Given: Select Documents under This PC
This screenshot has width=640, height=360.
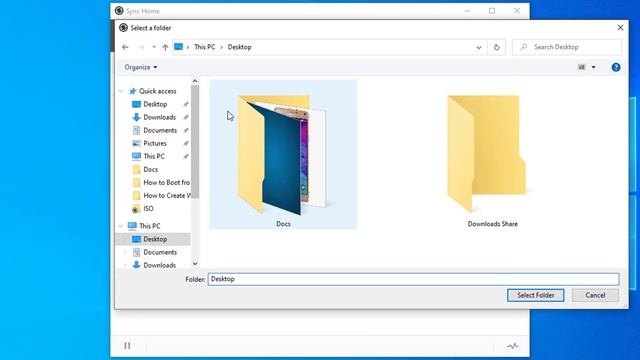Looking at the screenshot, I should click(160, 252).
